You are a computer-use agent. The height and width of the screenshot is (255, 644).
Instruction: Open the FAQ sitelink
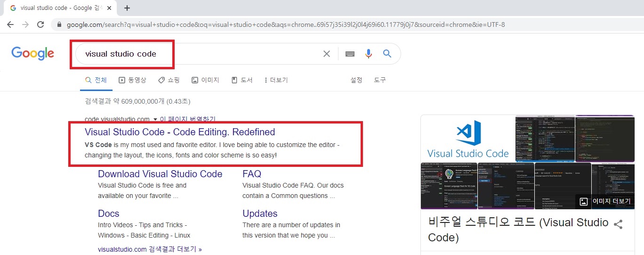click(252, 174)
